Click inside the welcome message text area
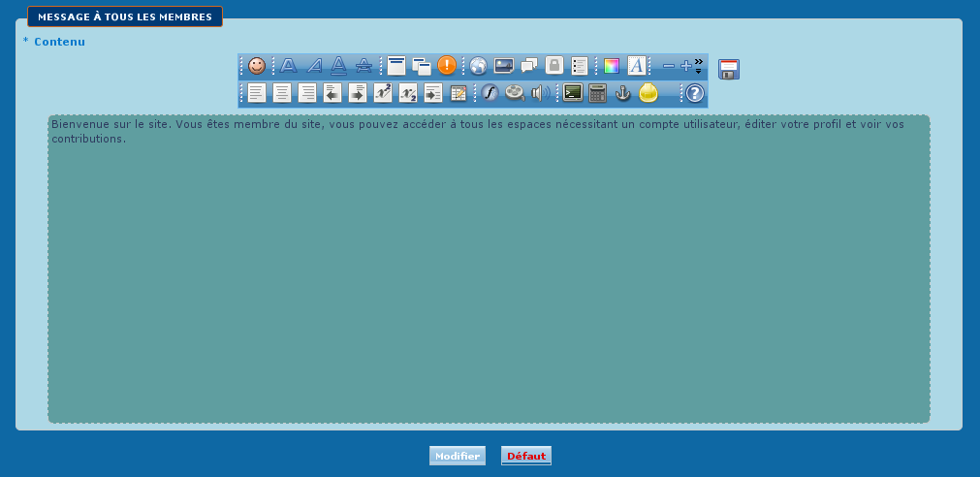 (x=489, y=271)
